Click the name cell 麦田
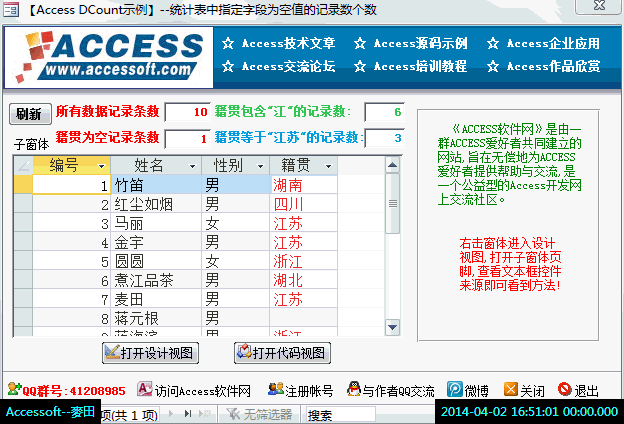624x424 pixels. tap(156, 299)
